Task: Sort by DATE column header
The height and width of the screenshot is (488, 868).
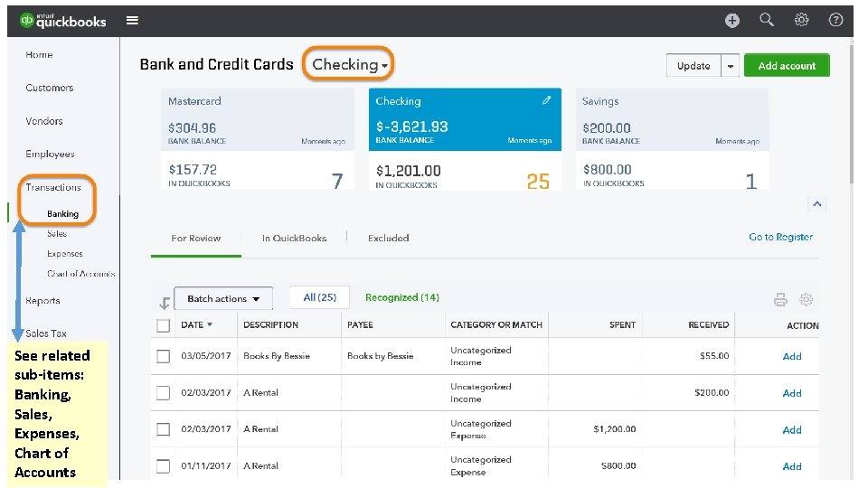Action: (x=196, y=324)
